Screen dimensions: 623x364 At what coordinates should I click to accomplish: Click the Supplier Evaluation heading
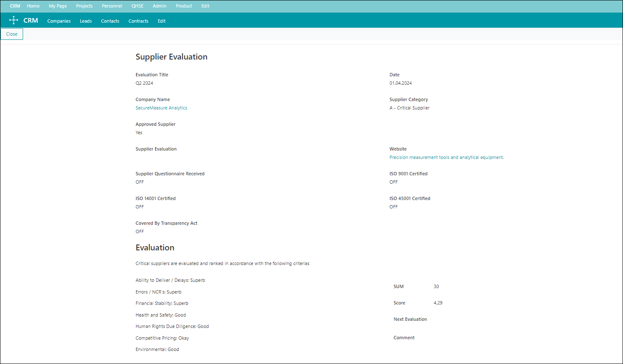tap(171, 57)
